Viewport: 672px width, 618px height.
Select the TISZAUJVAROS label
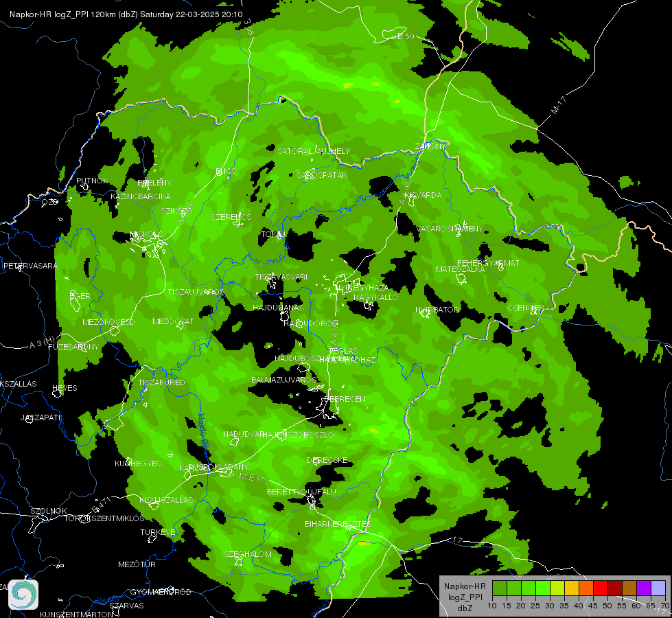pyautogui.click(x=196, y=292)
